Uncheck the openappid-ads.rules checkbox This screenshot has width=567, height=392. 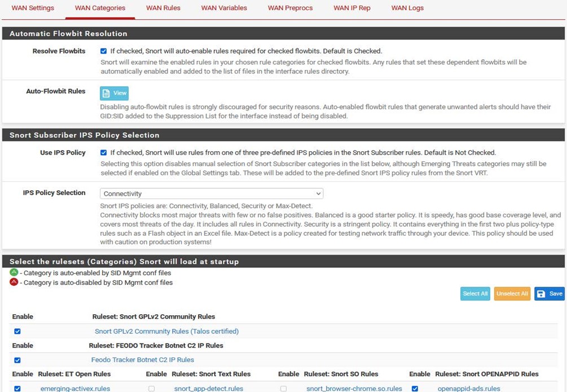click(415, 389)
